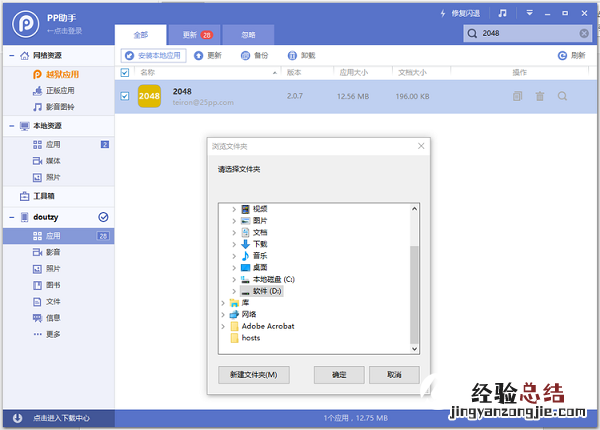
Task: Open the 工具箱 toolbox
Action: click(x=37, y=196)
